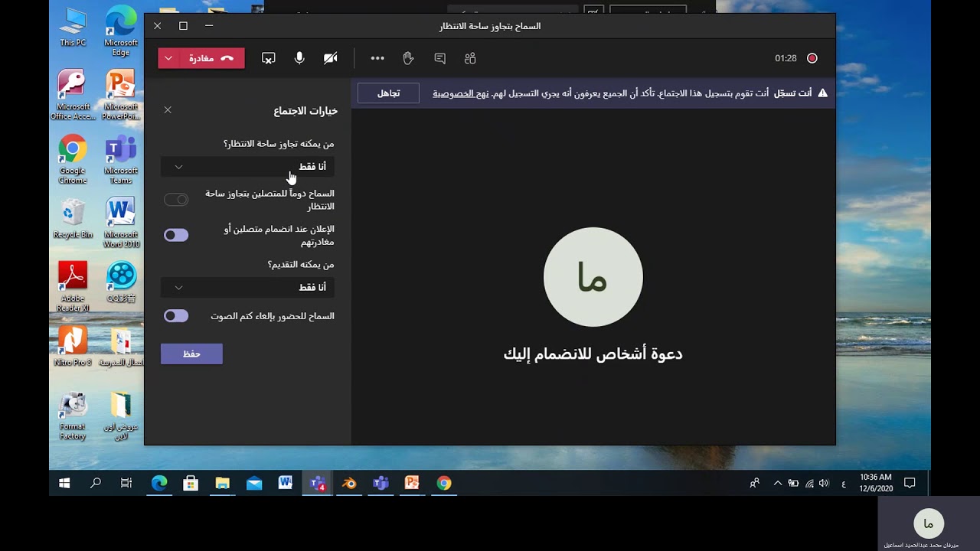Show participants panel icon
Screen dimensions: 980x551
[470, 58]
